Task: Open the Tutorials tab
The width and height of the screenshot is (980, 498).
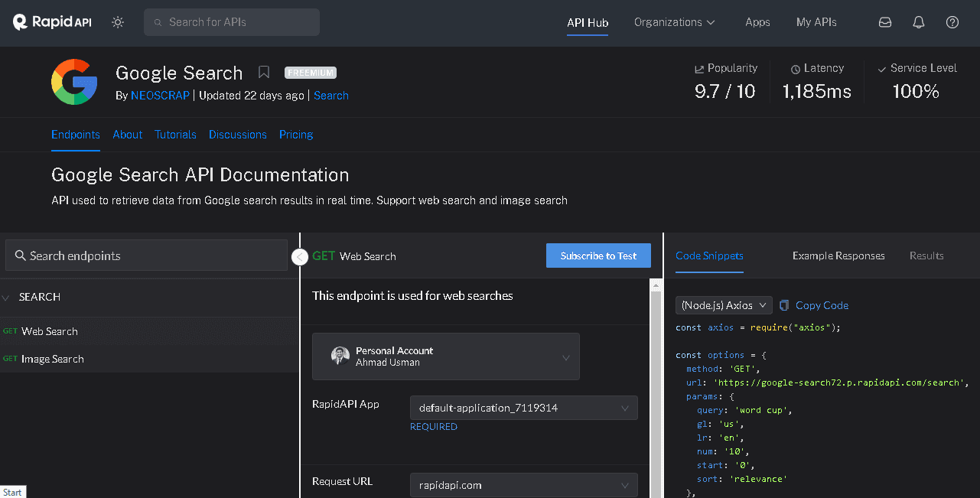Action: point(176,135)
